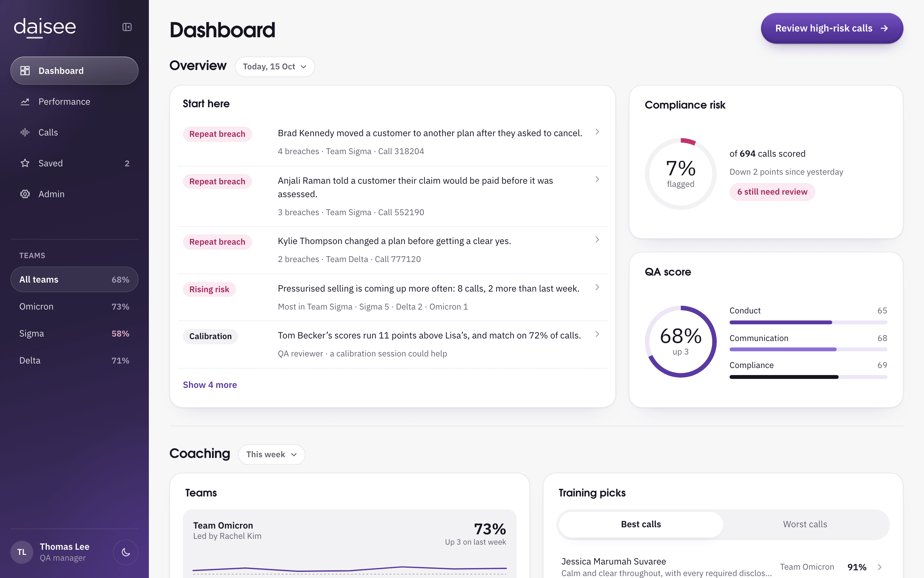924x578 pixels.
Task: Open the Kylie Thompson breach row chevron
Action: point(597,240)
